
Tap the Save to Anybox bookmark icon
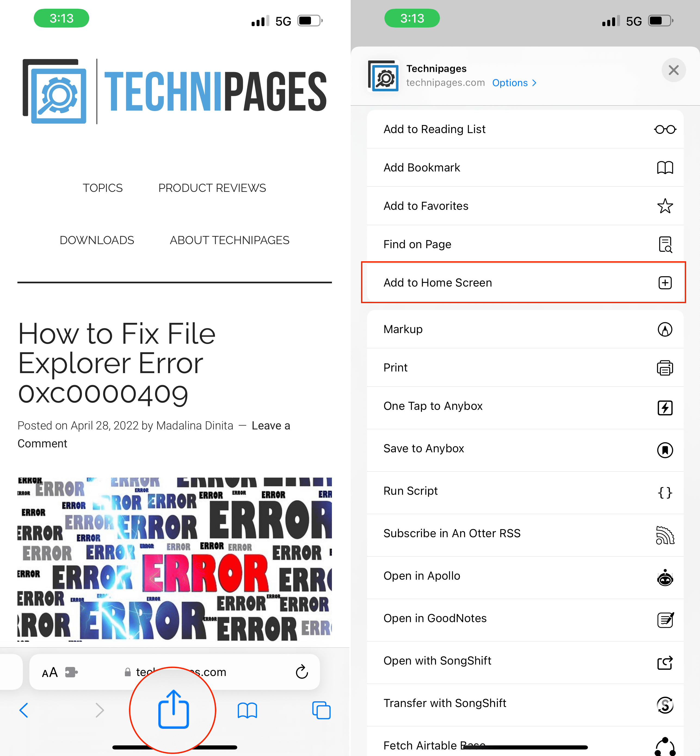click(665, 450)
